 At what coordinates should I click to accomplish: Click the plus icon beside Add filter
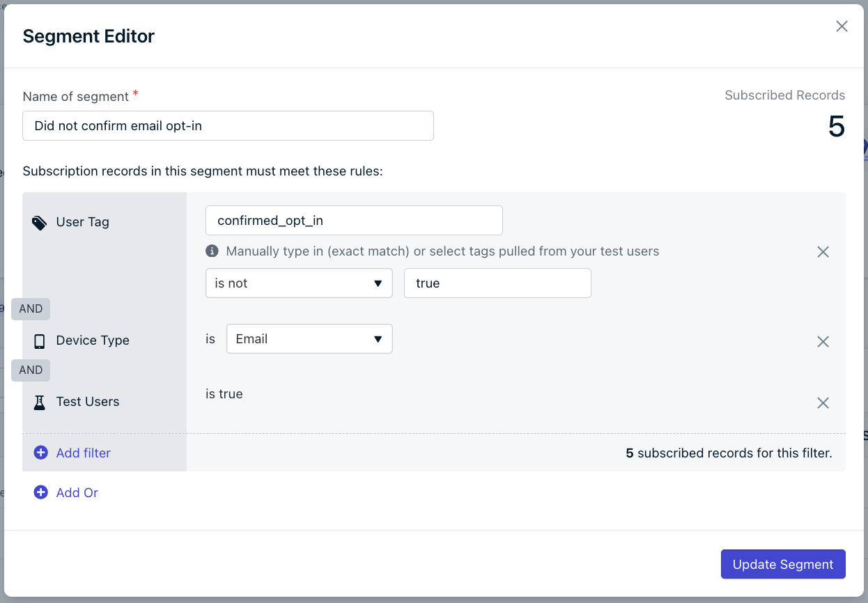coord(41,453)
